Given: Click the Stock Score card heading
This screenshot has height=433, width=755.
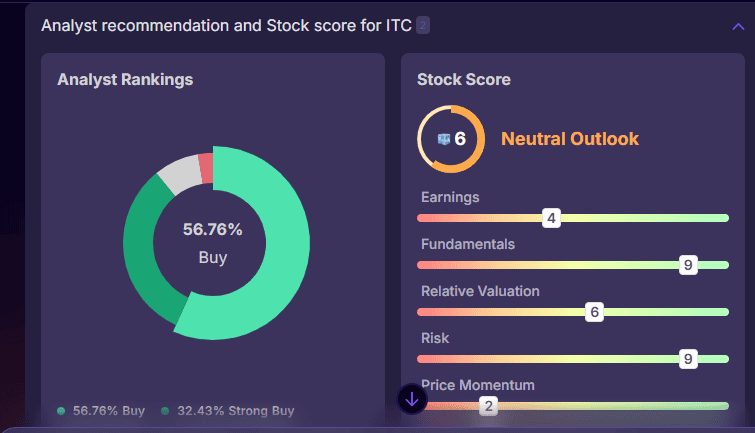Looking at the screenshot, I should 463,79.
